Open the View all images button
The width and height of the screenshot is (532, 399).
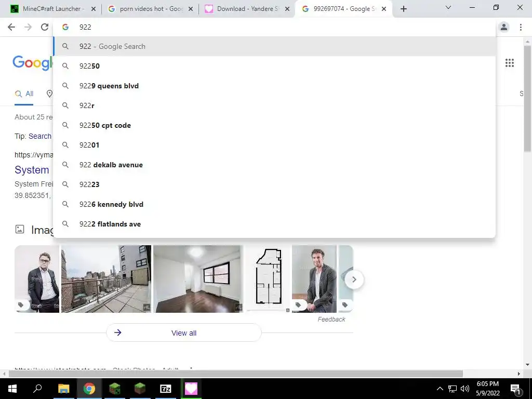click(x=183, y=333)
